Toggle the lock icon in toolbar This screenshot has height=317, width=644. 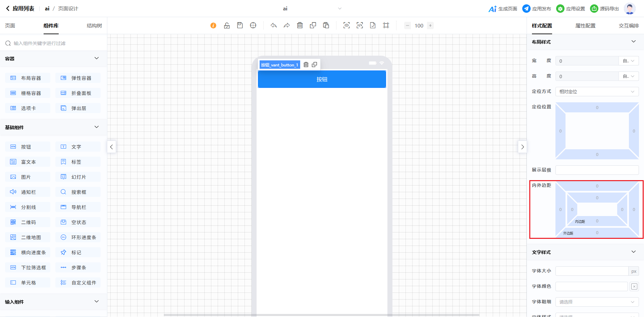click(227, 25)
